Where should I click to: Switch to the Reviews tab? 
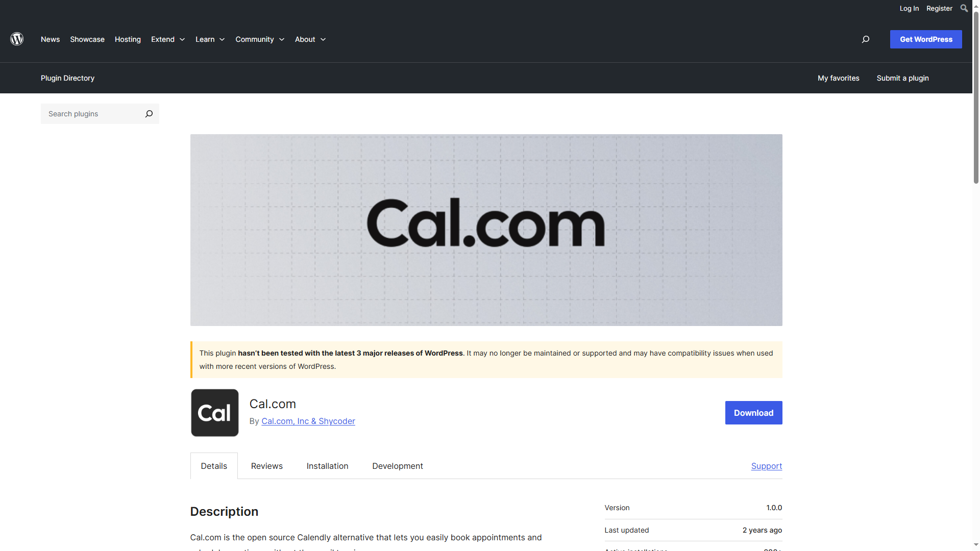[266, 465]
